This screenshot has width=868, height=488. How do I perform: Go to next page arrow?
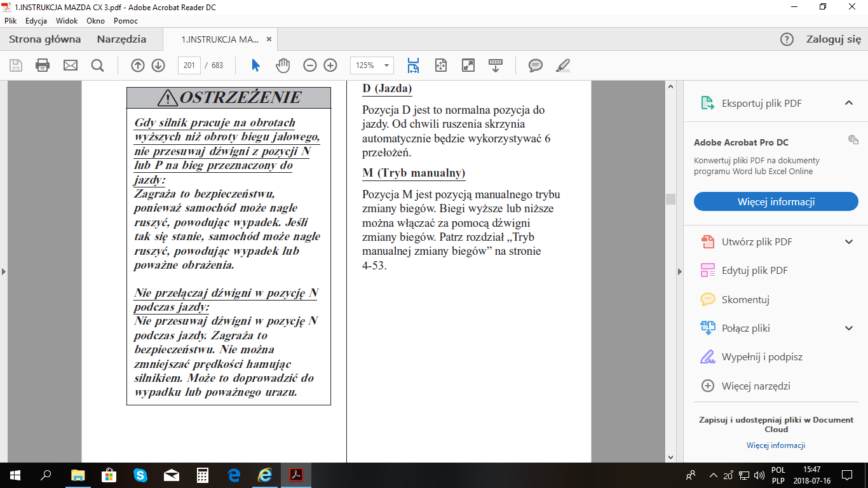[x=158, y=65]
